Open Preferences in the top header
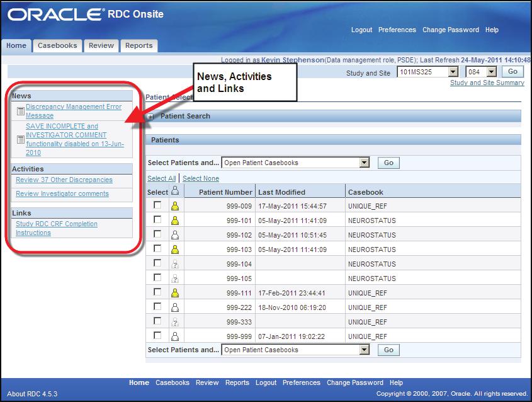Viewport: 532px width, 402px height. click(x=397, y=30)
